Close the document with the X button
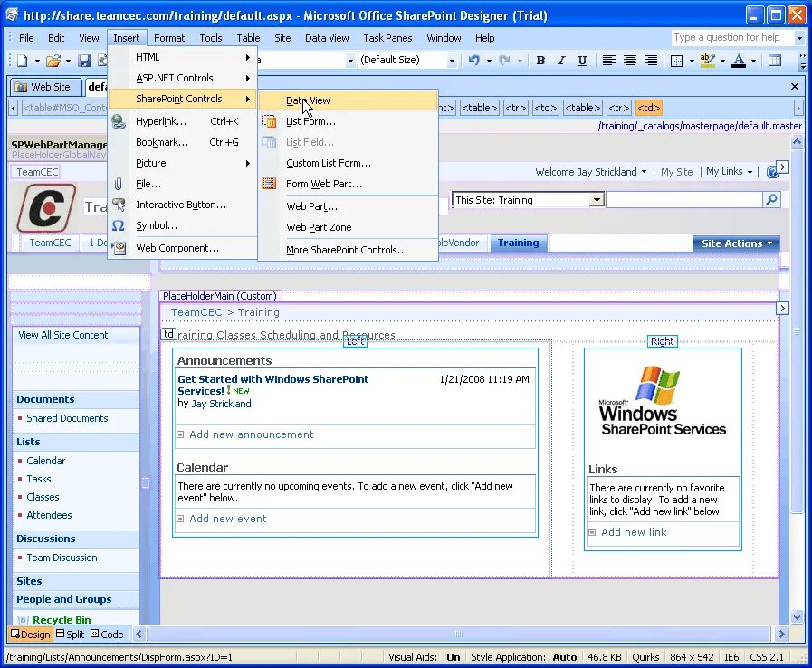Image resolution: width=812 pixels, height=668 pixels. click(x=795, y=87)
